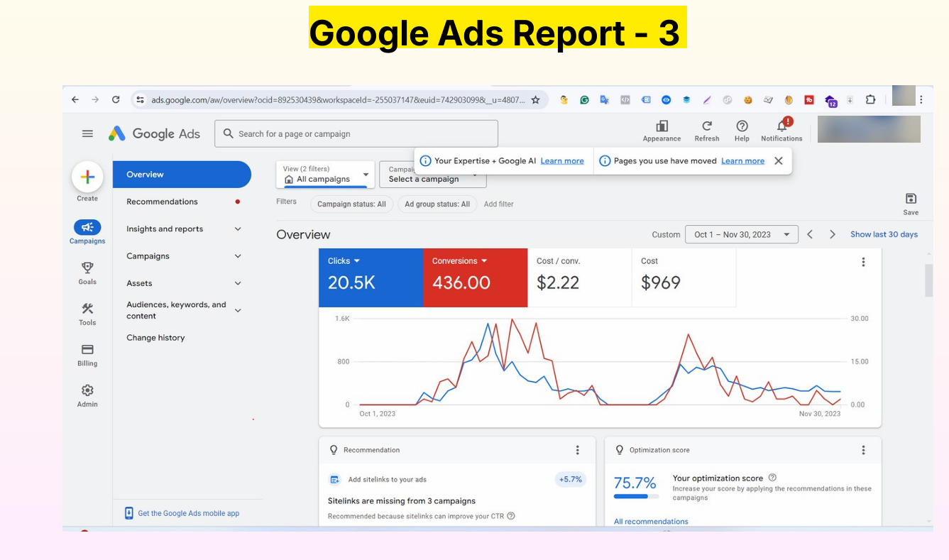Open the Goals trophy icon

(87, 268)
